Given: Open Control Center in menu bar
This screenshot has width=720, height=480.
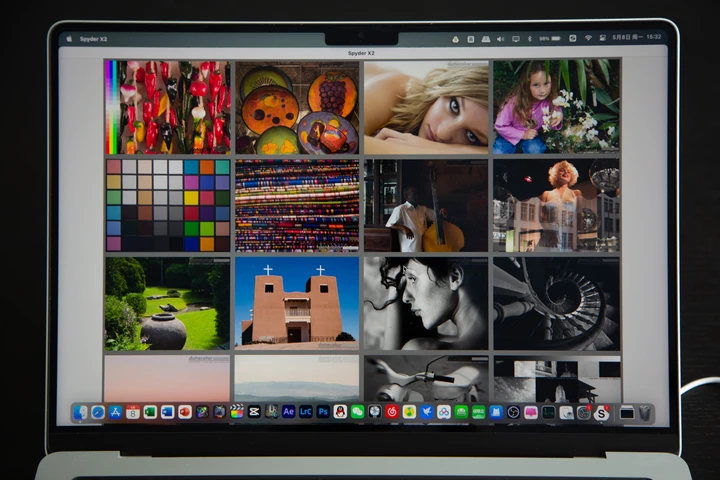Looking at the screenshot, I should point(602,38).
